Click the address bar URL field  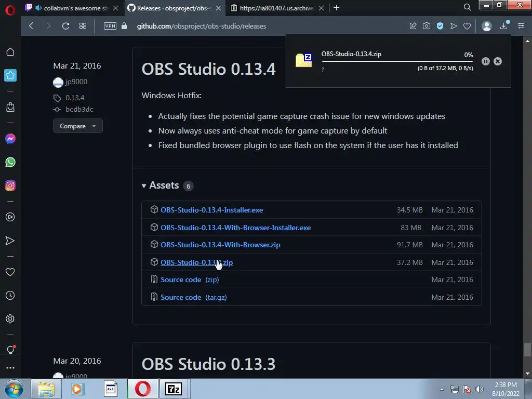[x=202, y=26]
